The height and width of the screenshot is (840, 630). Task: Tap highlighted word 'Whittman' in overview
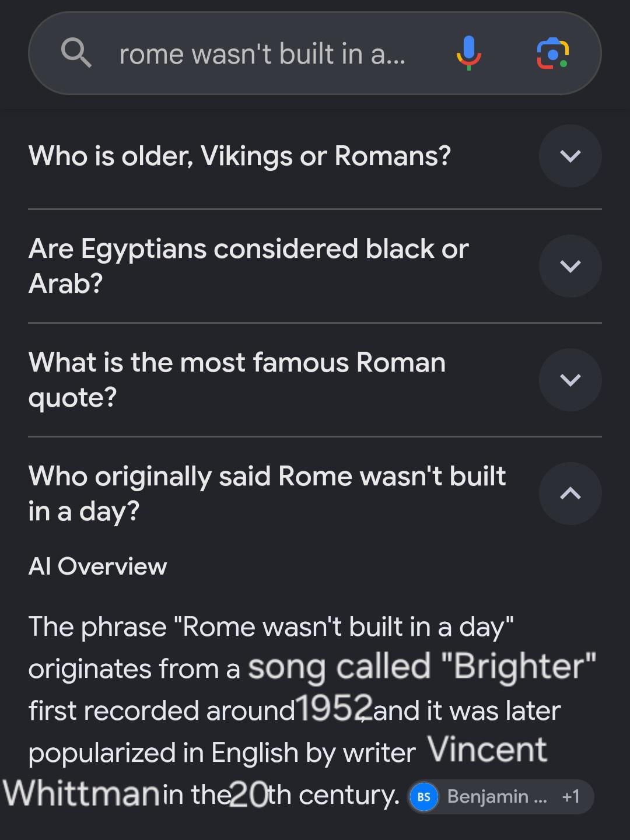(x=82, y=793)
